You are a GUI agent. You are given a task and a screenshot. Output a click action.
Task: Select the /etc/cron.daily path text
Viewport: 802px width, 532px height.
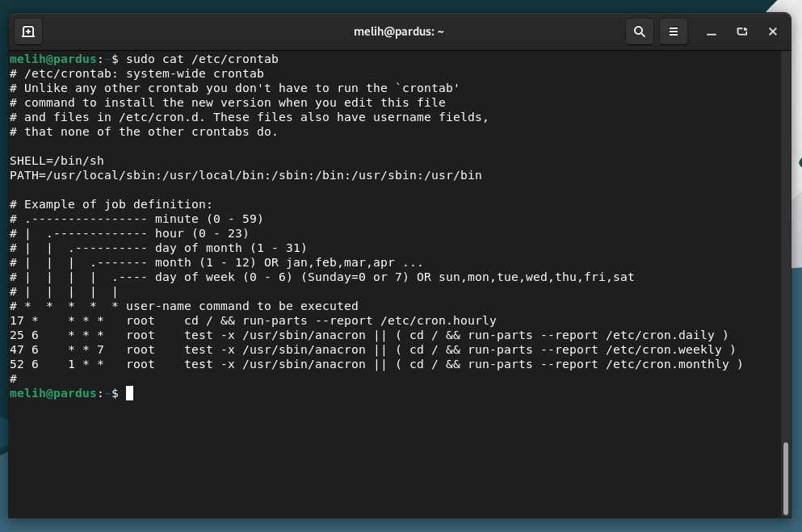(x=660, y=335)
